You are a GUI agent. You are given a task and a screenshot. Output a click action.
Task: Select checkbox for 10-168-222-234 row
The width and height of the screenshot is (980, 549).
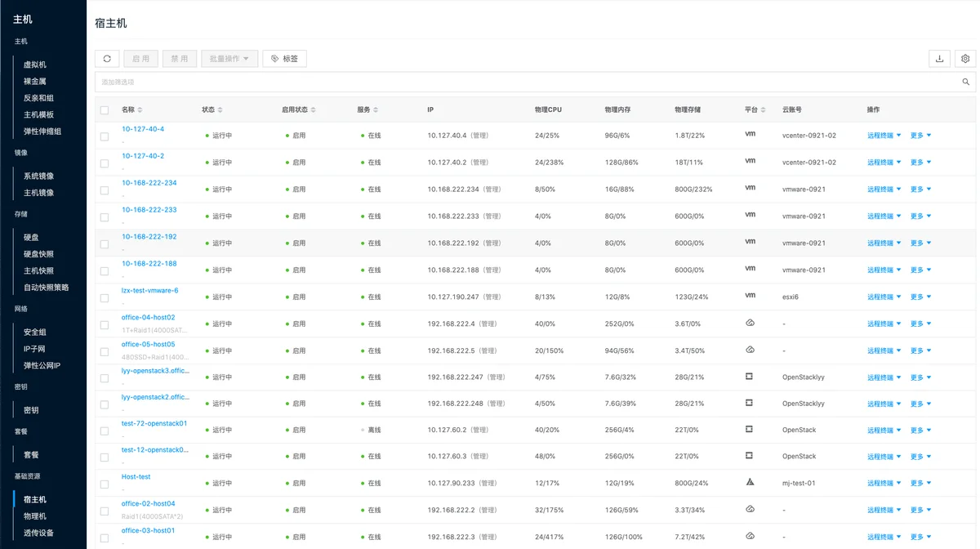coord(105,190)
